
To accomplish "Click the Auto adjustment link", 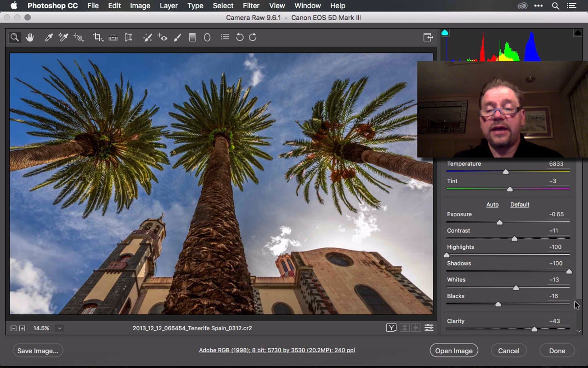I will coord(492,205).
